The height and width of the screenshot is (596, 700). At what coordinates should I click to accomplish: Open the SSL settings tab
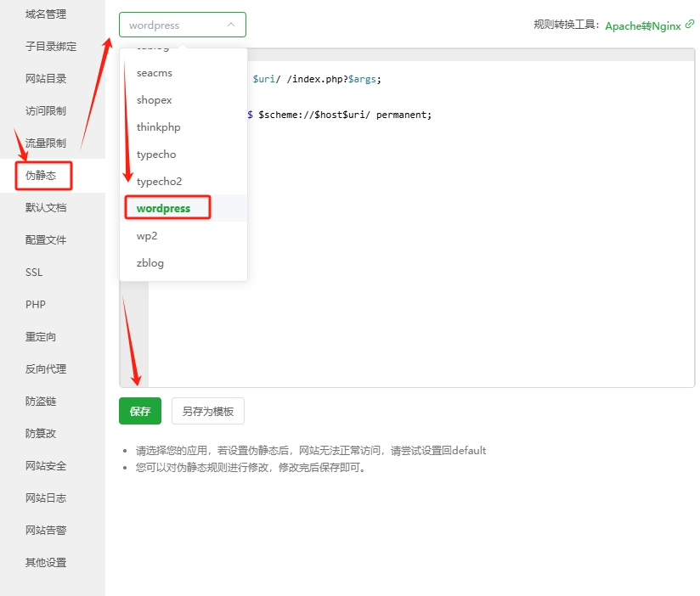click(x=34, y=273)
